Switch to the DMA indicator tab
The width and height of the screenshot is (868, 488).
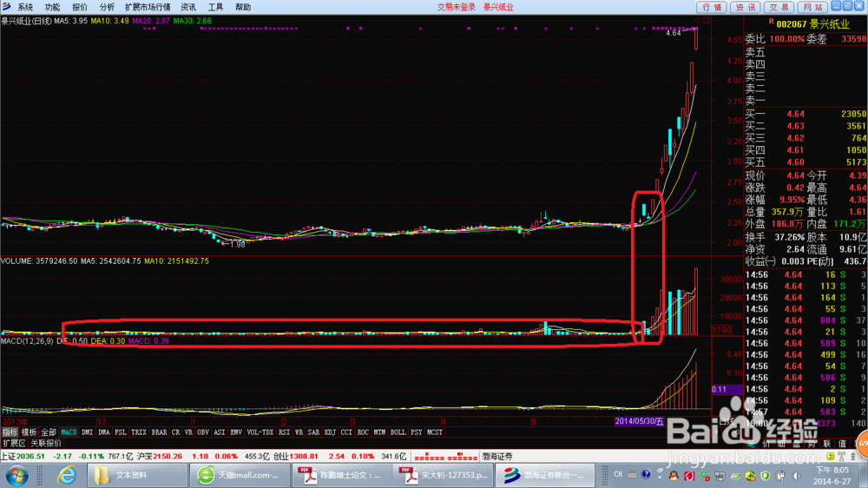[x=104, y=432]
